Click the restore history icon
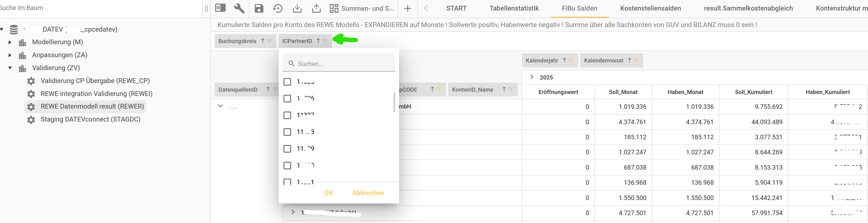The height and width of the screenshot is (223, 868). (278, 8)
